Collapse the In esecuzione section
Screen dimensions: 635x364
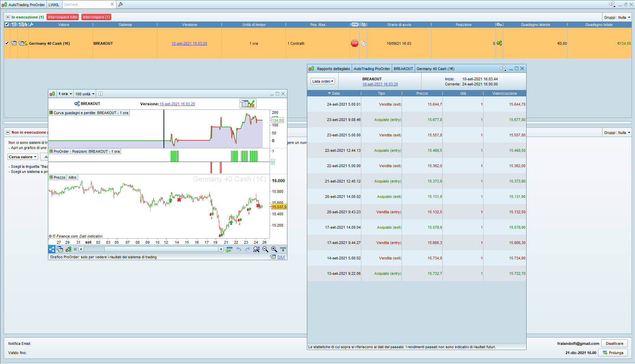point(8,17)
